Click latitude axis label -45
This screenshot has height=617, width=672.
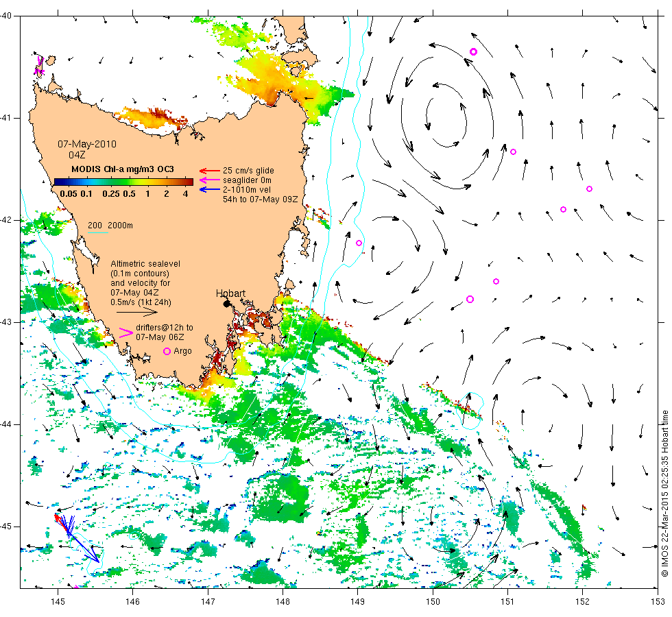coord(6,527)
